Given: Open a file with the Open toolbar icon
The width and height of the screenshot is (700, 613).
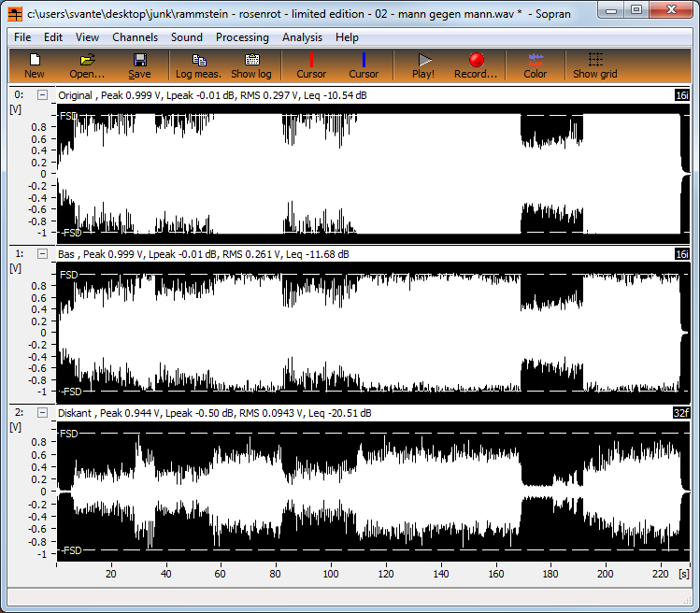Looking at the screenshot, I should (x=87, y=64).
